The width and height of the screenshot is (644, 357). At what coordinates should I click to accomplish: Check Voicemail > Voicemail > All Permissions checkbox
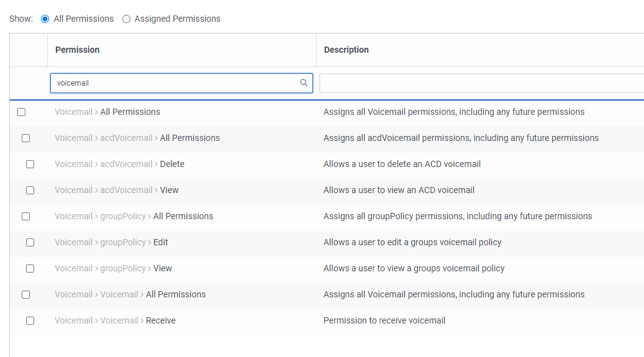point(26,294)
